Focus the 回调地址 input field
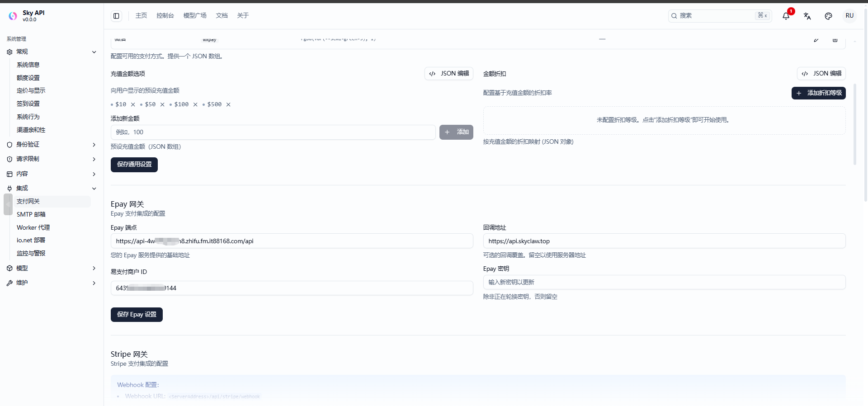Image resolution: width=868 pixels, height=406 pixels. pos(665,241)
